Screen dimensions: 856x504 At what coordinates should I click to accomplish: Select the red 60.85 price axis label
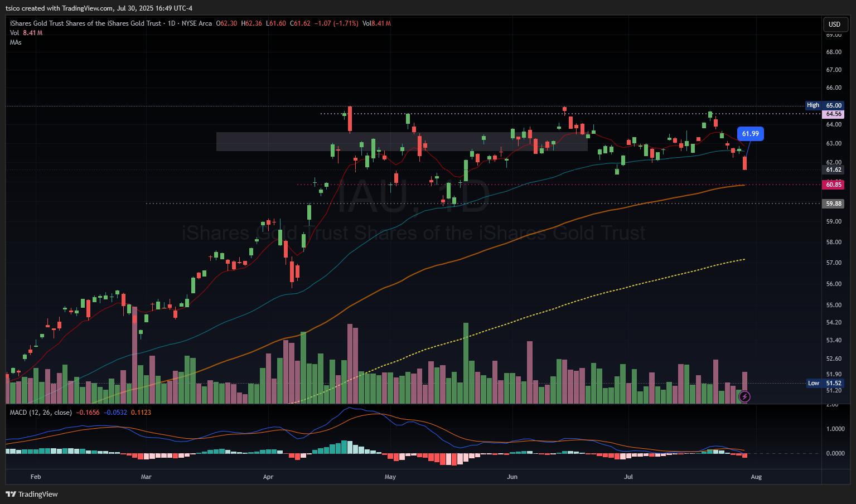point(834,185)
